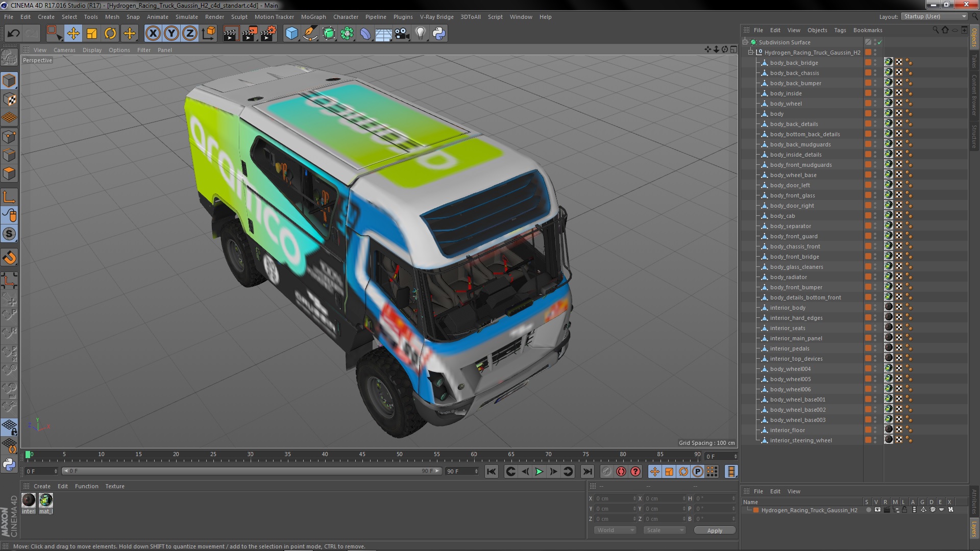Open the Python script icon in toolbar
The height and width of the screenshot is (551, 980).
tap(439, 34)
